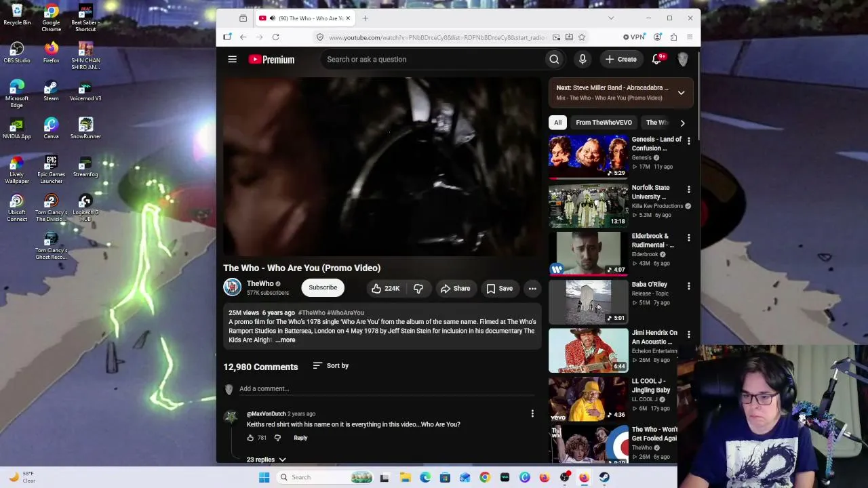Open Steam from the taskbar

point(604,477)
